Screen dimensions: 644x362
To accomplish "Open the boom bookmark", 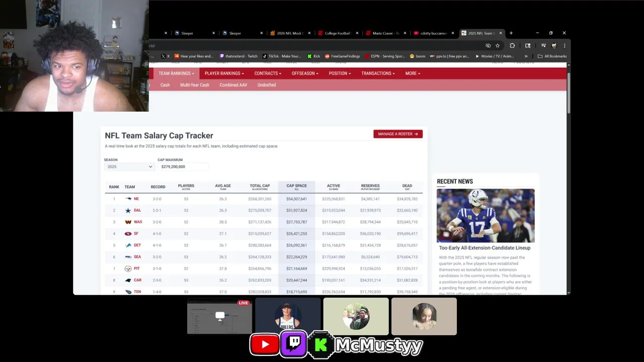I will click(418, 56).
